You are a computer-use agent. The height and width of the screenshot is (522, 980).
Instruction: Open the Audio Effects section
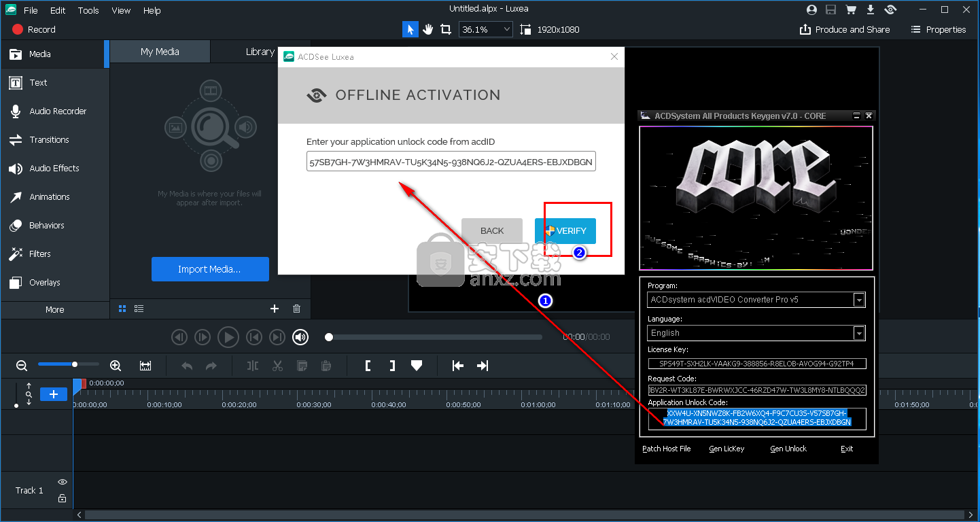click(x=54, y=168)
